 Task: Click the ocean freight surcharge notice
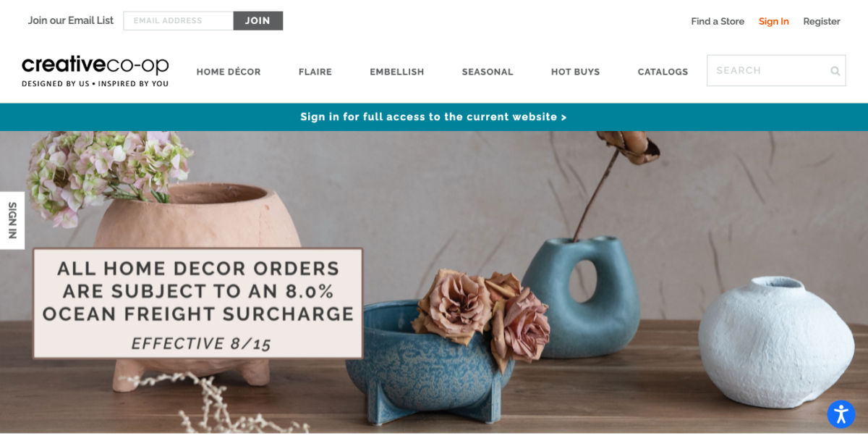click(x=198, y=303)
